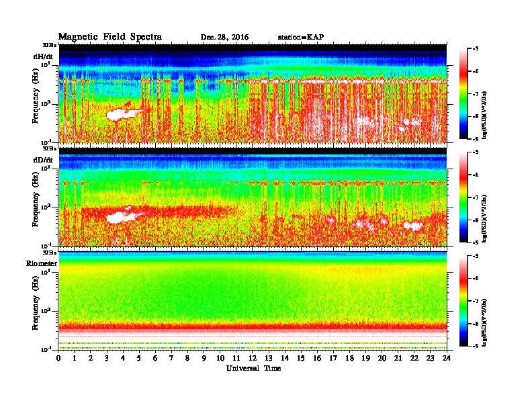Viewport: 532px width, 411px height.
Task: Click hour "23" on the time axis
Action: pos(431,359)
